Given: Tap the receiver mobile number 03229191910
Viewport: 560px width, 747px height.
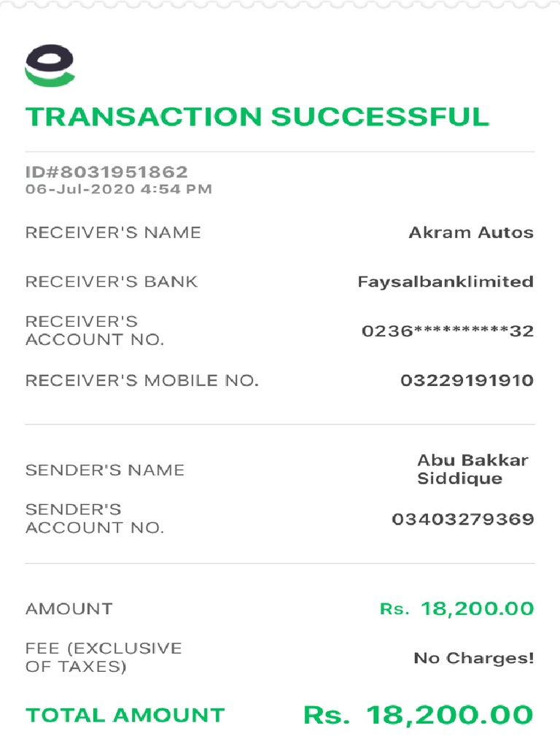Looking at the screenshot, I should click(467, 380).
